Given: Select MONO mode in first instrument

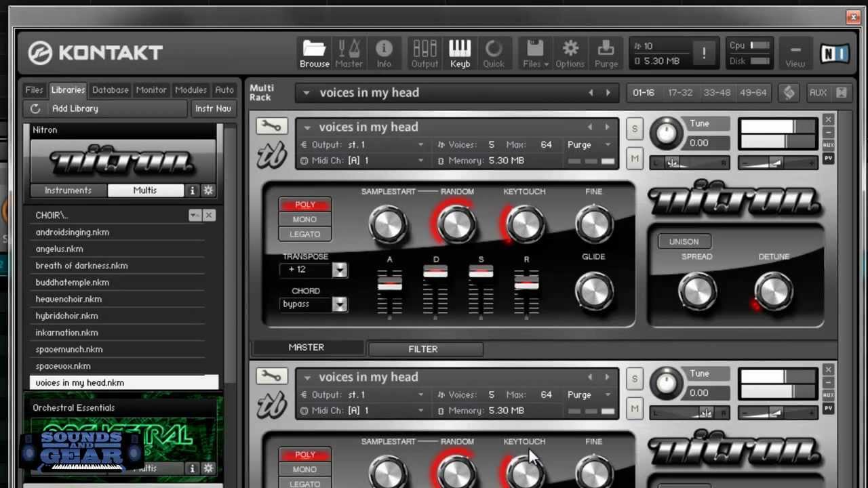Looking at the screenshot, I should (305, 219).
